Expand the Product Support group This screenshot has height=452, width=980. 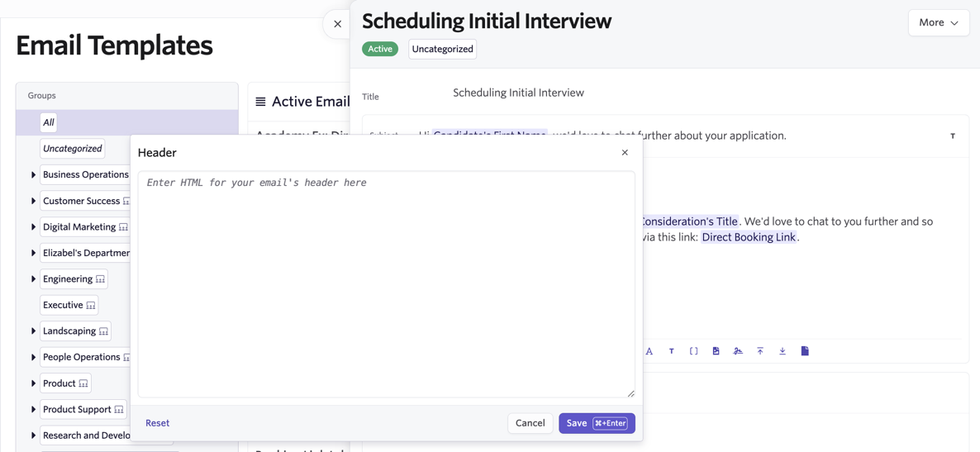tap(33, 410)
